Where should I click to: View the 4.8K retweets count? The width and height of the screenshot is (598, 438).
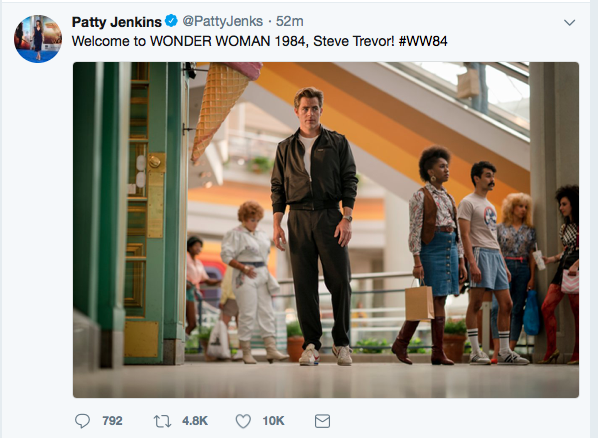click(195, 421)
